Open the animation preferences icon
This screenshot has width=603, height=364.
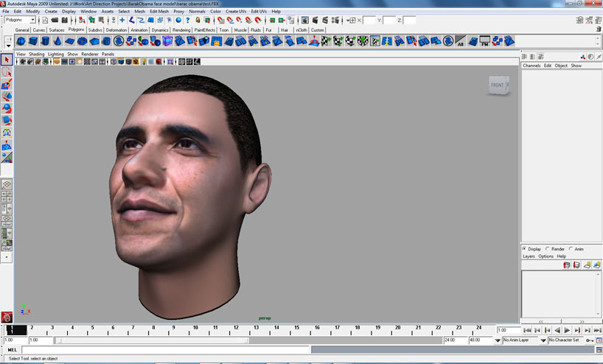pos(598,340)
